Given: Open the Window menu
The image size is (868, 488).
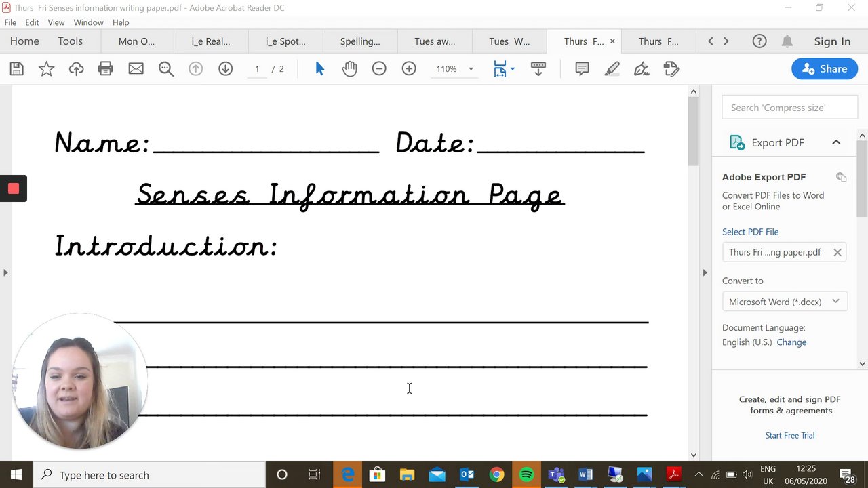Looking at the screenshot, I should tap(88, 22).
